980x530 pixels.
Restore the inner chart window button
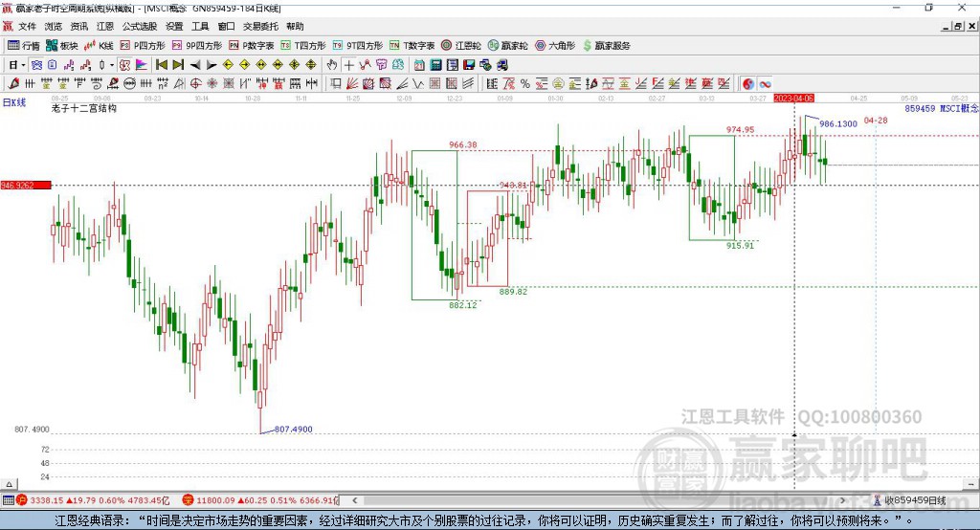click(x=959, y=26)
